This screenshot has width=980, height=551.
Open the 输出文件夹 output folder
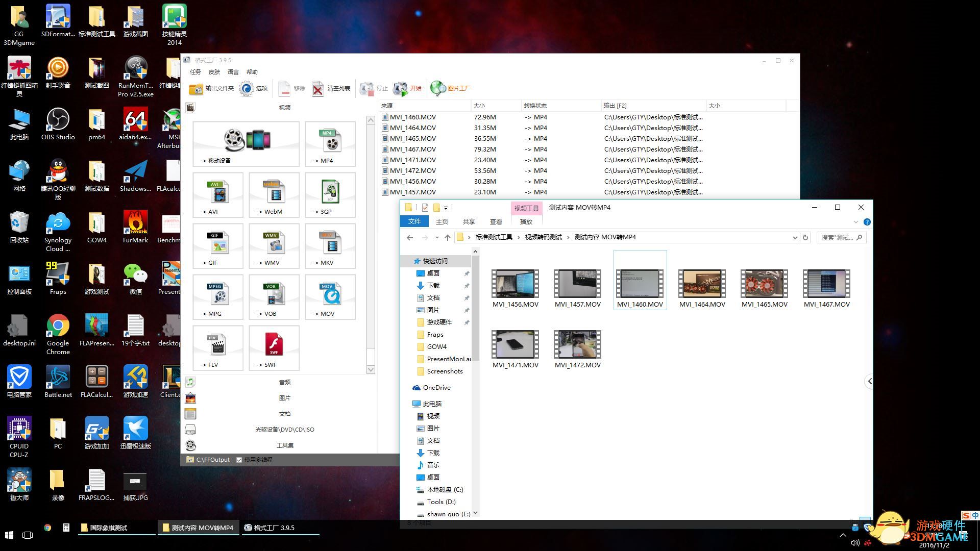211,88
